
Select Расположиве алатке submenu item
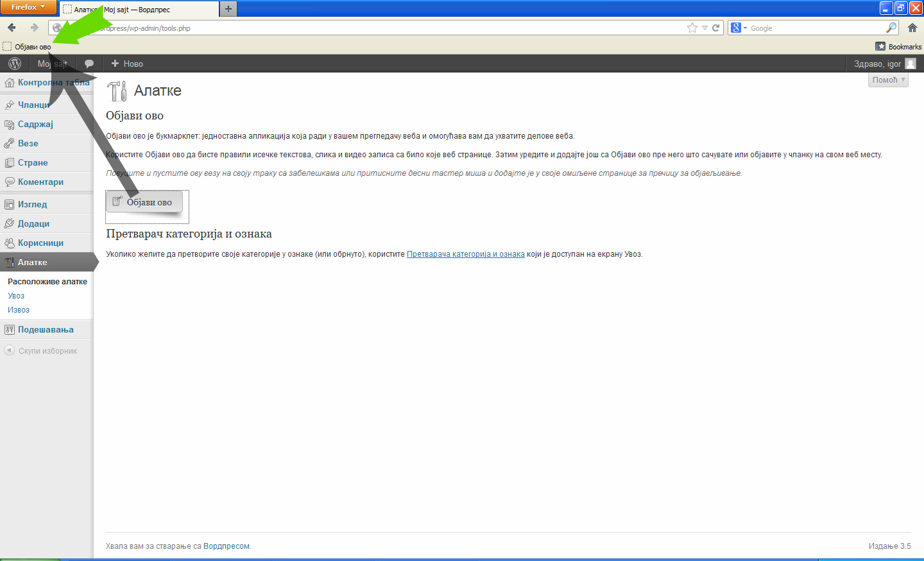[47, 282]
